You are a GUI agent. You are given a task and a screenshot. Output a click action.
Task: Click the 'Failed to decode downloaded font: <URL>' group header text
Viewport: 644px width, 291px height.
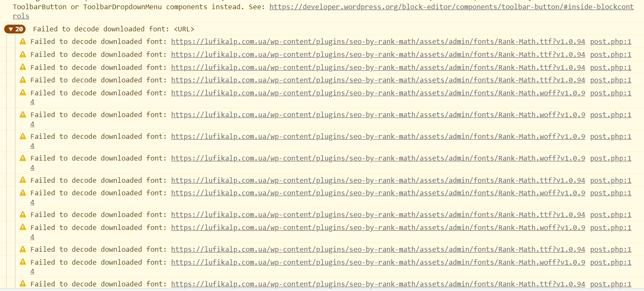[113, 29]
